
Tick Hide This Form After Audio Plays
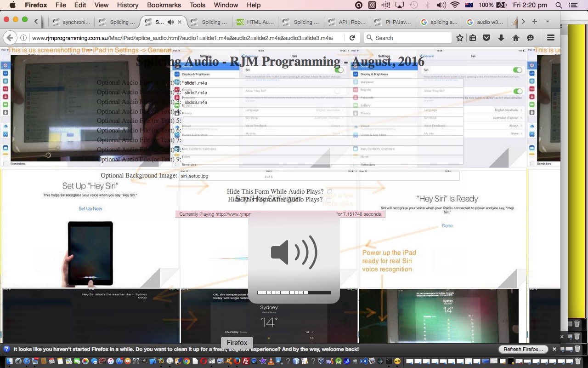pos(328,200)
